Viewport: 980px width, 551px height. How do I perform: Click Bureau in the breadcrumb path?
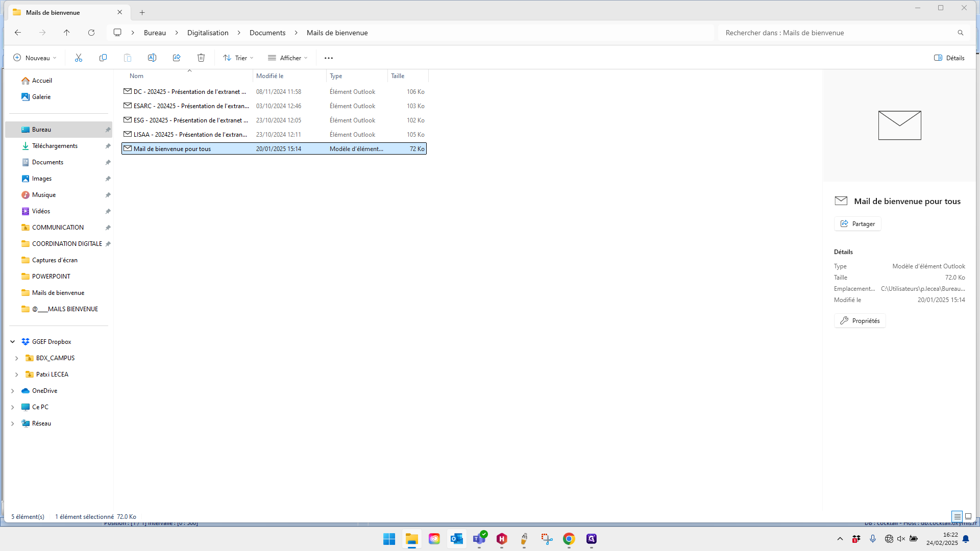(155, 33)
